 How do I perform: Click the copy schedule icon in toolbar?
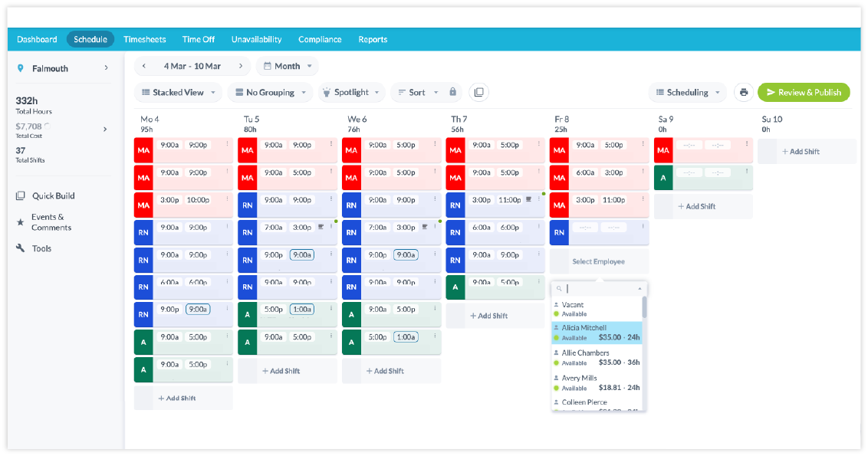478,92
